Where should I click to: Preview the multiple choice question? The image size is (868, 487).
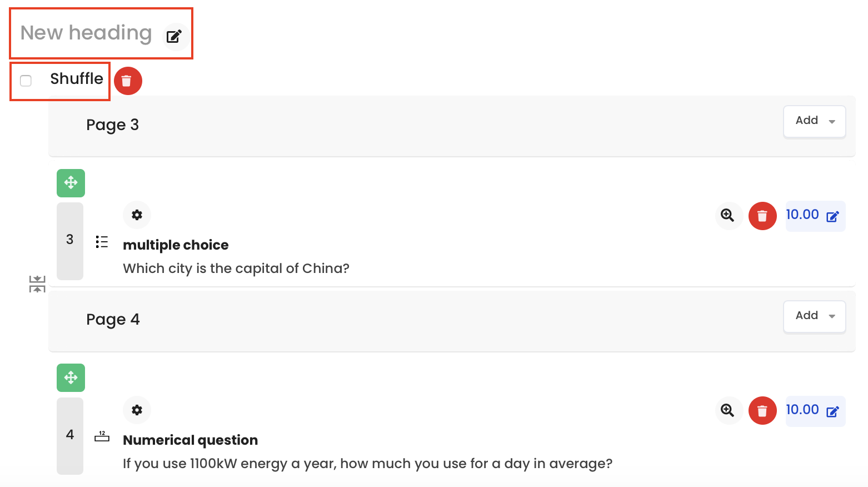(729, 216)
